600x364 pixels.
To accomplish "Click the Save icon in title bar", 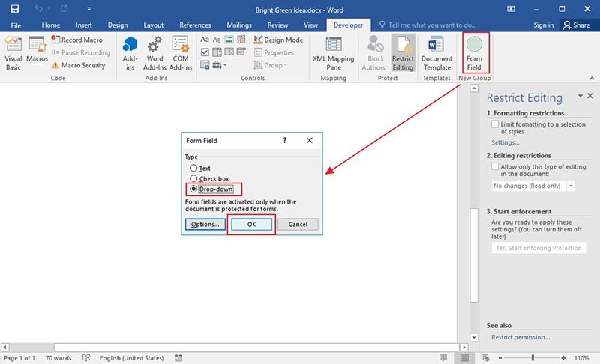I will 14,8.
